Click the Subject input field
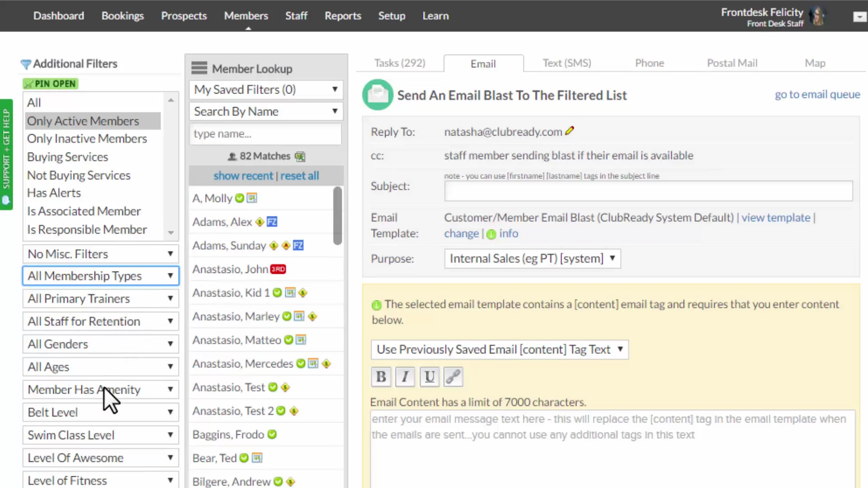Image resolution: width=868 pixels, height=488 pixels. 648,191
